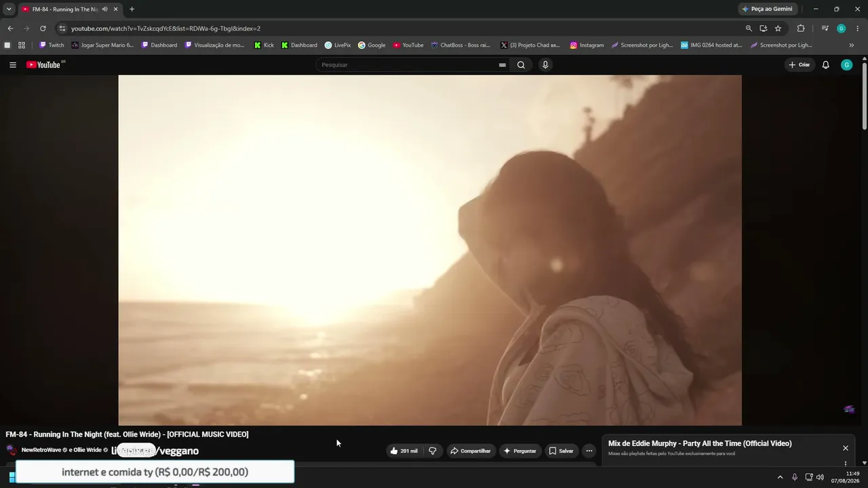Open the ChatBoss bookmark

[460, 45]
